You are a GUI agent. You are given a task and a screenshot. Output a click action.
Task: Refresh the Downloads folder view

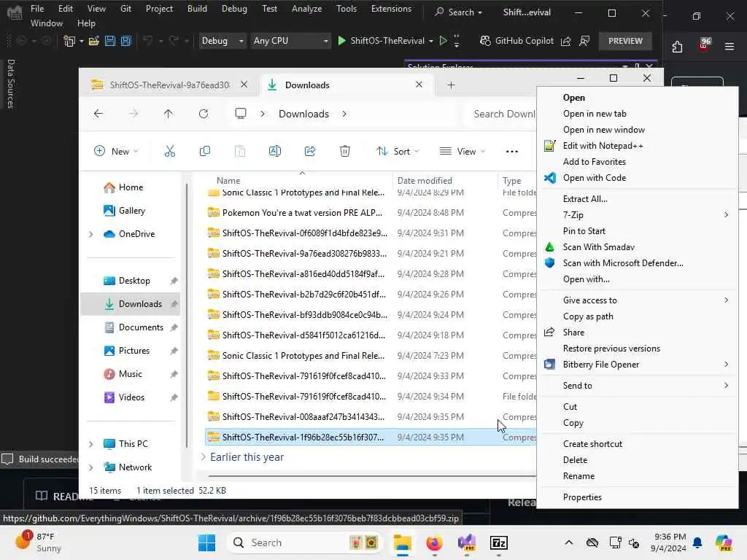204,114
